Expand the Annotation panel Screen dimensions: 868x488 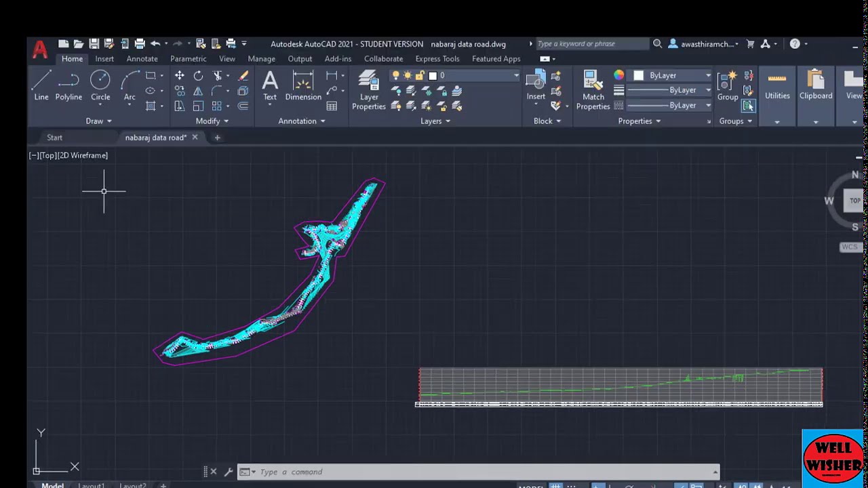tap(302, 121)
